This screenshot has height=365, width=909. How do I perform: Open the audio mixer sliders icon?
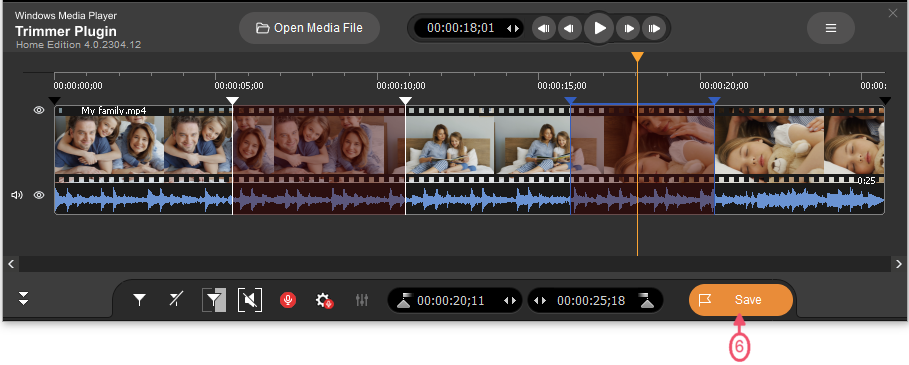pos(362,300)
